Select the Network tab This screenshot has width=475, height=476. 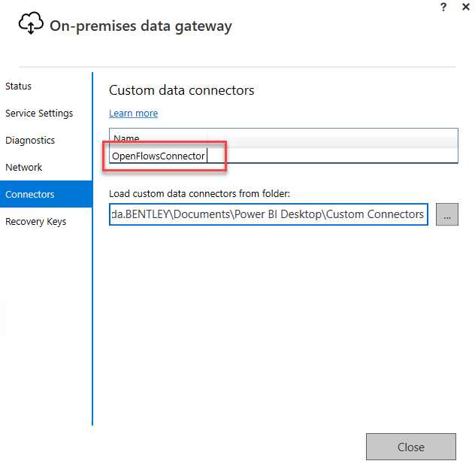click(x=24, y=168)
